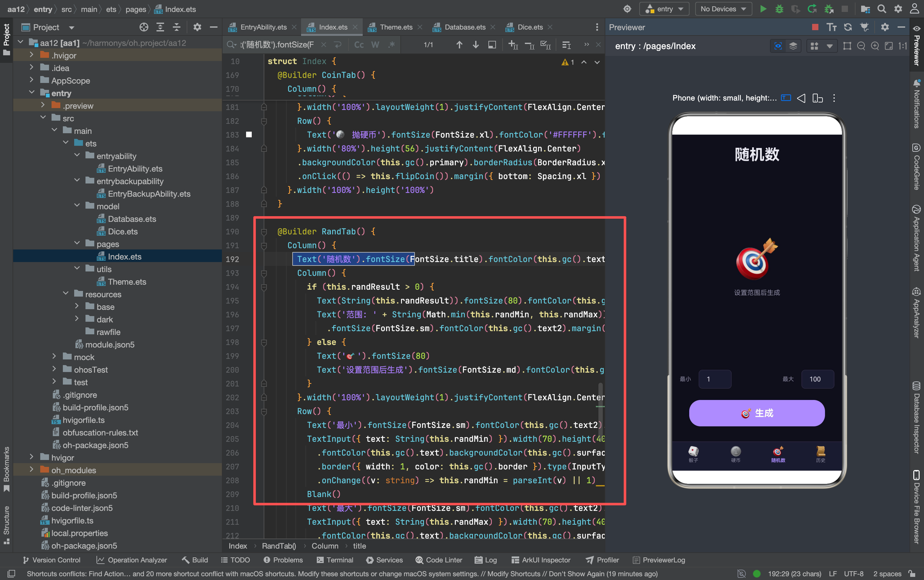Click the RandTab() breadcrumb
This screenshot has height=580, width=924.
coord(279,546)
